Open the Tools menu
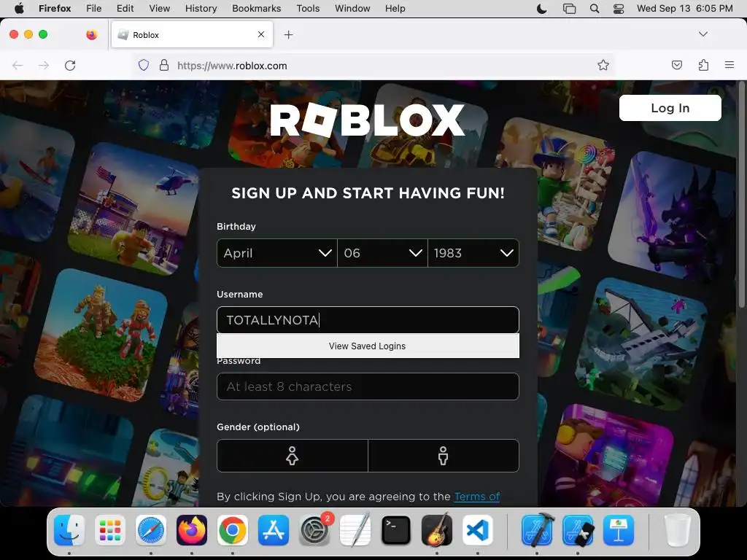Viewport: 747px width, 560px height. tap(308, 8)
